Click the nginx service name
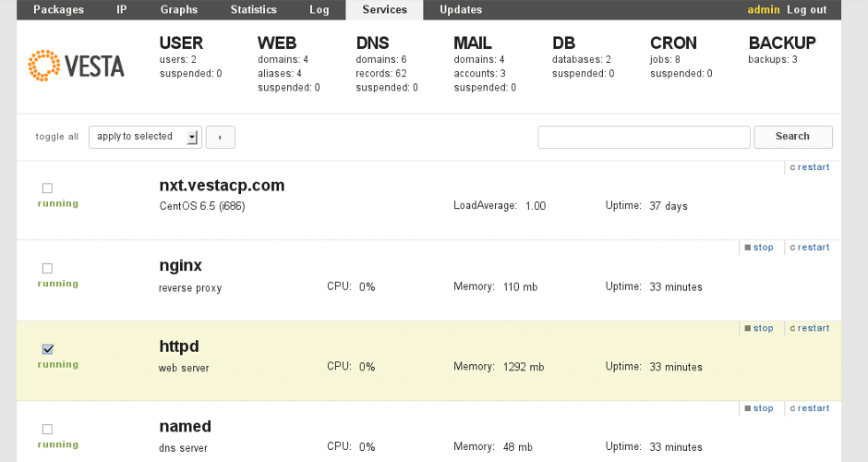Image resolution: width=868 pixels, height=462 pixels. [180, 266]
